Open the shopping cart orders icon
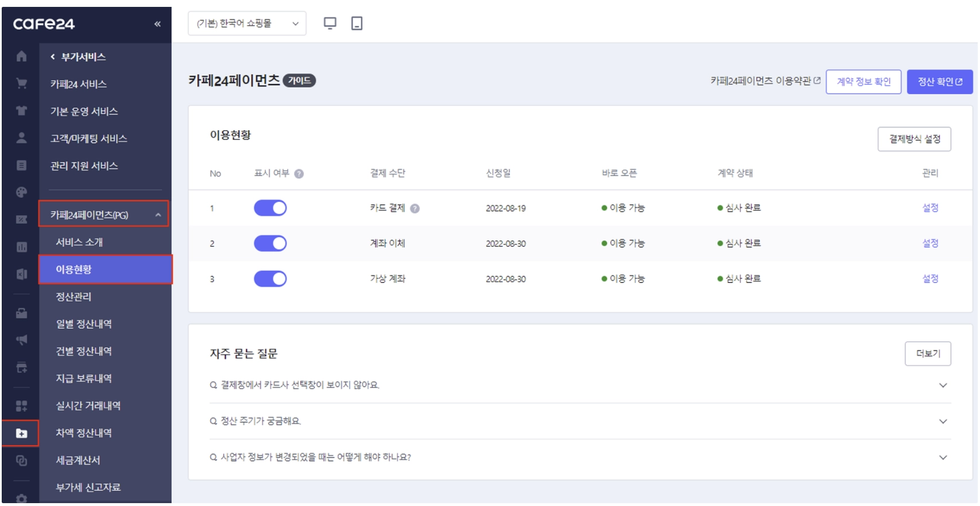This screenshot has width=980, height=506. [21, 84]
